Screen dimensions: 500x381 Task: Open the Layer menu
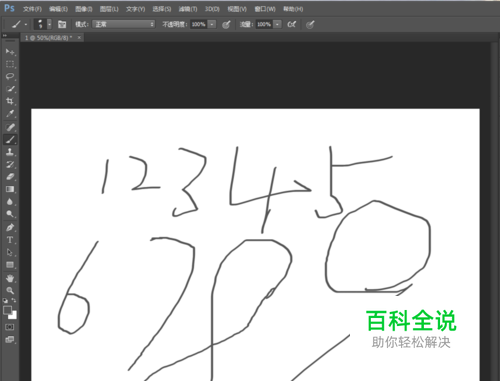(109, 9)
